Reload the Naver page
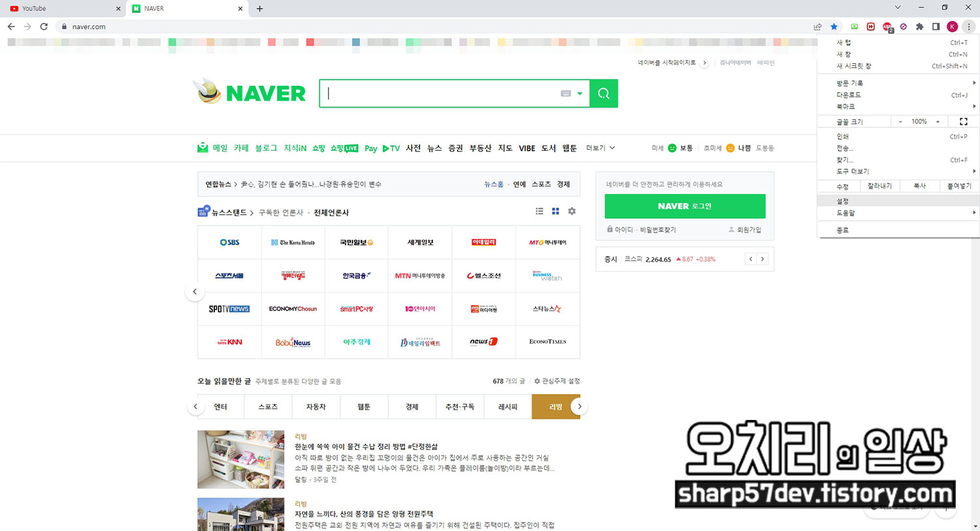This screenshot has width=980, height=531. click(44, 27)
